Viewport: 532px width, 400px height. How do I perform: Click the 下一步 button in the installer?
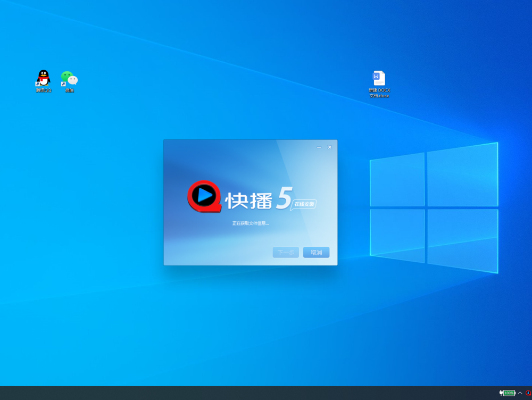click(286, 252)
